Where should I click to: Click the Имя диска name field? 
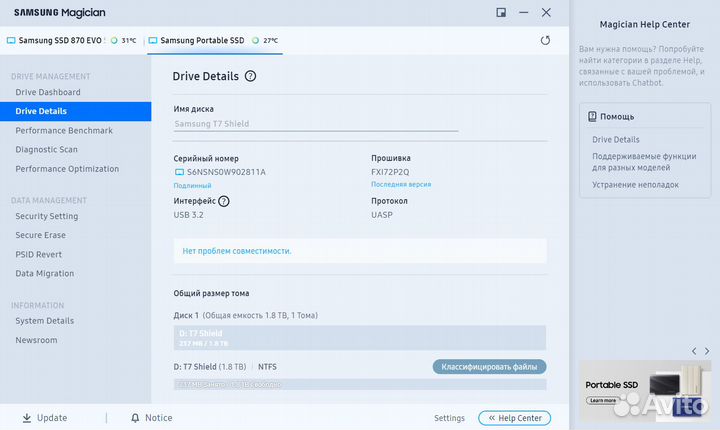point(316,124)
